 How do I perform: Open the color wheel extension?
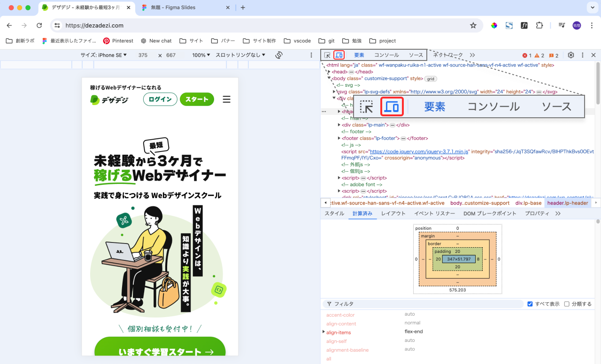coord(494,25)
